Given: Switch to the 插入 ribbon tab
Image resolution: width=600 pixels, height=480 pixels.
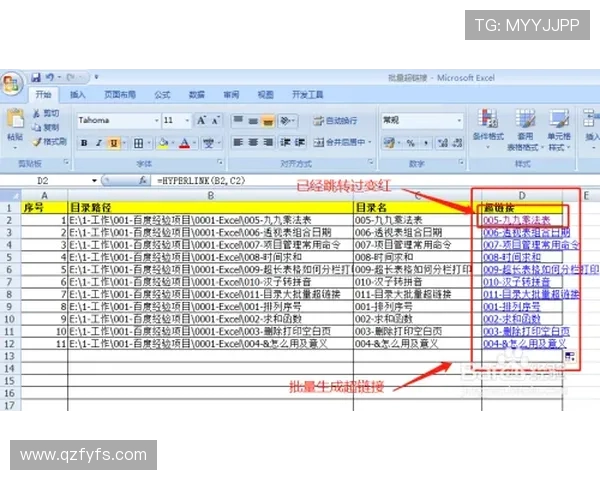Looking at the screenshot, I should point(77,95).
